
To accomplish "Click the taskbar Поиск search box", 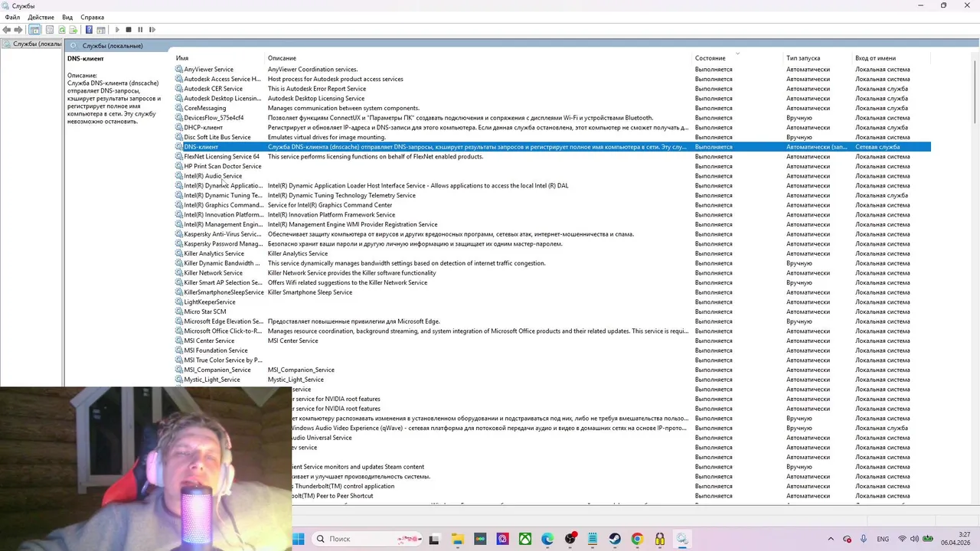I will tap(367, 539).
